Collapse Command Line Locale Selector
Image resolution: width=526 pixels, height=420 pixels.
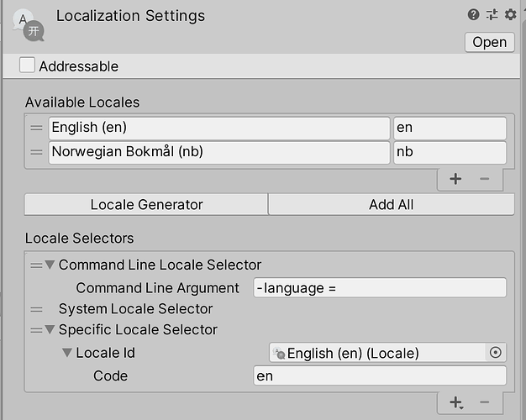50,265
